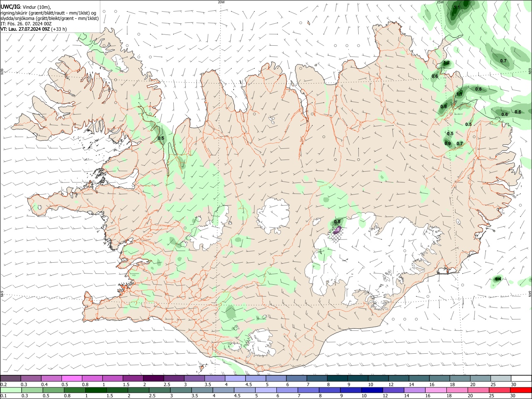This screenshot has width=532, height=399.
Task: Pick the upper-row lavender swatch at 4
Action: pyautogui.click(x=235, y=379)
